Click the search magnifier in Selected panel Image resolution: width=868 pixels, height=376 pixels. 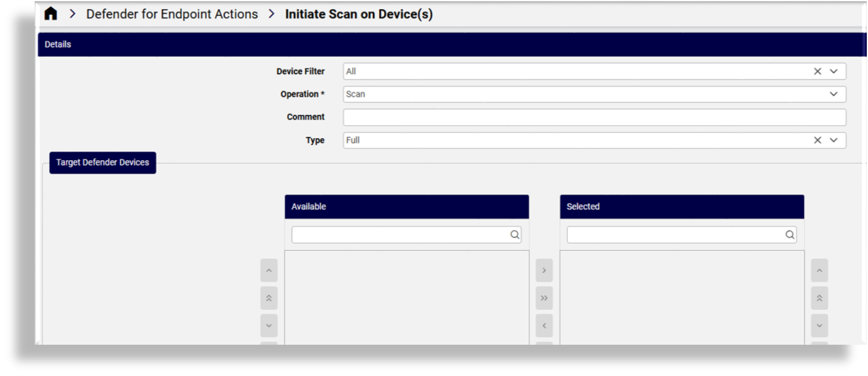tap(790, 234)
